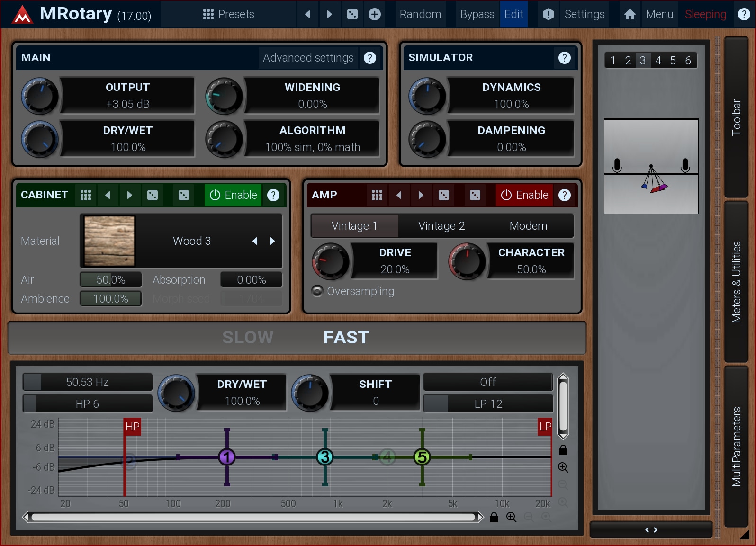
Task: Select next cabinet material after Wood 3
Action: click(x=272, y=241)
